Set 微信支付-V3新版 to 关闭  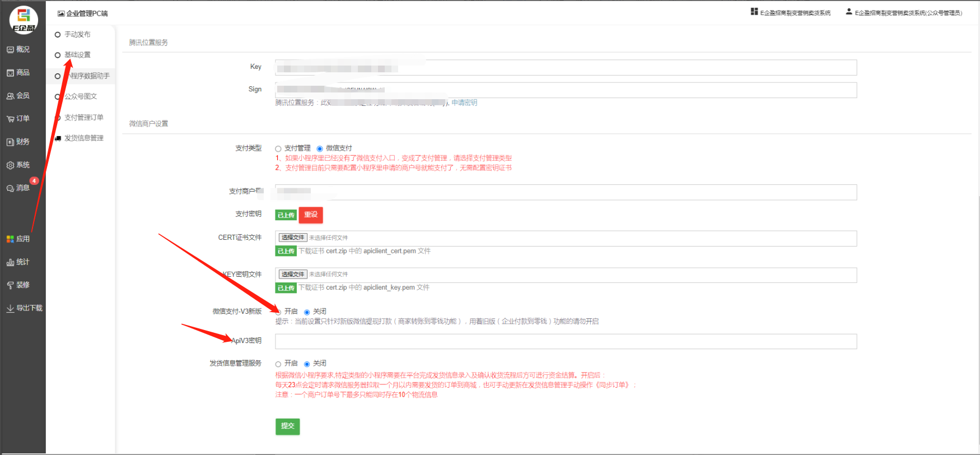307,312
